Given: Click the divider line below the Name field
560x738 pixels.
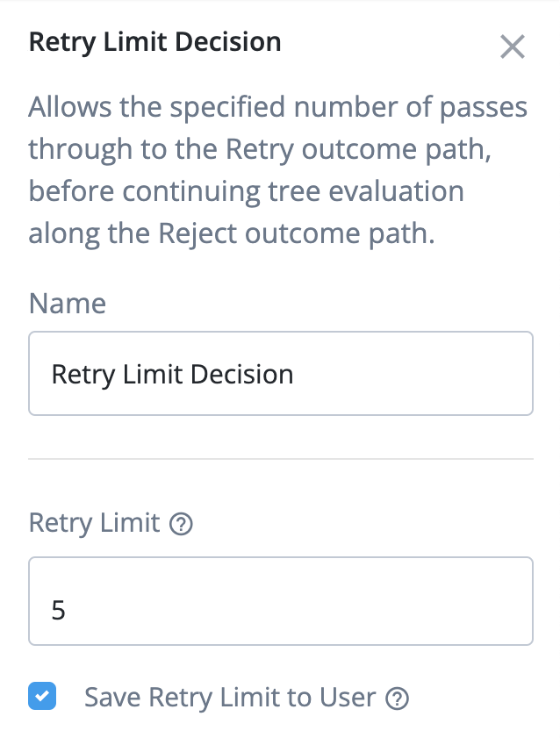Looking at the screenshot, I should click(281, 455).
